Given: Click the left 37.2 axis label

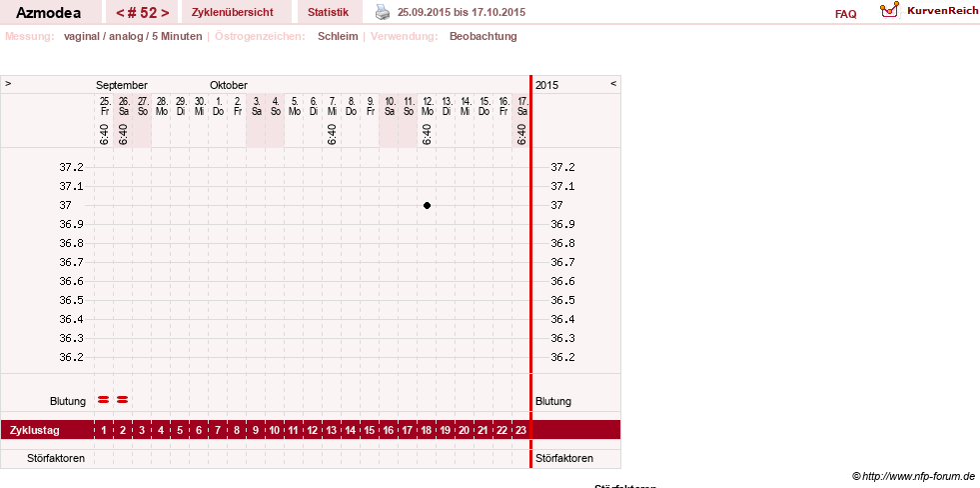Looking at the screenshot, I should click(71, 167).
